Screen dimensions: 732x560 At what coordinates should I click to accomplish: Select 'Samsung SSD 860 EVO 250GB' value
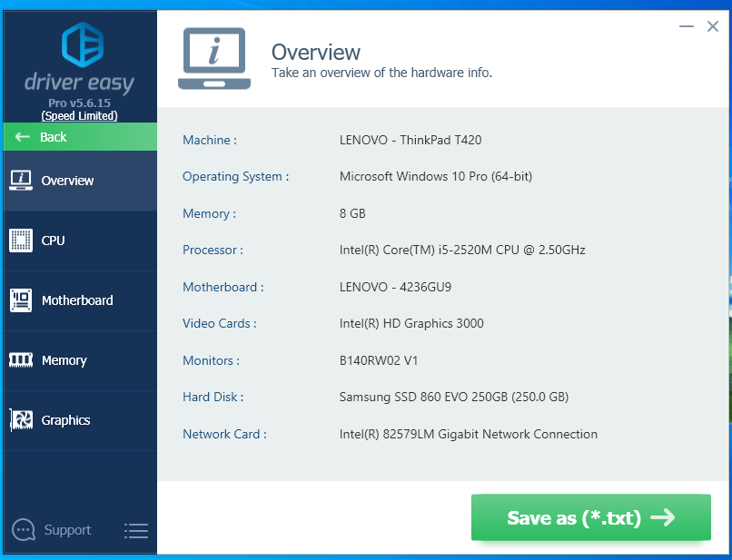[x=454, y=398]
